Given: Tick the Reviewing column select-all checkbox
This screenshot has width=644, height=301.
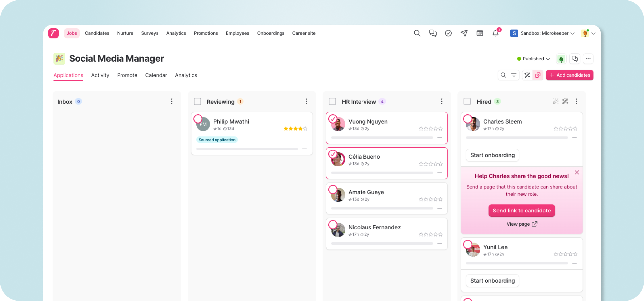Looking at the screenshot, I should [198, 101].
